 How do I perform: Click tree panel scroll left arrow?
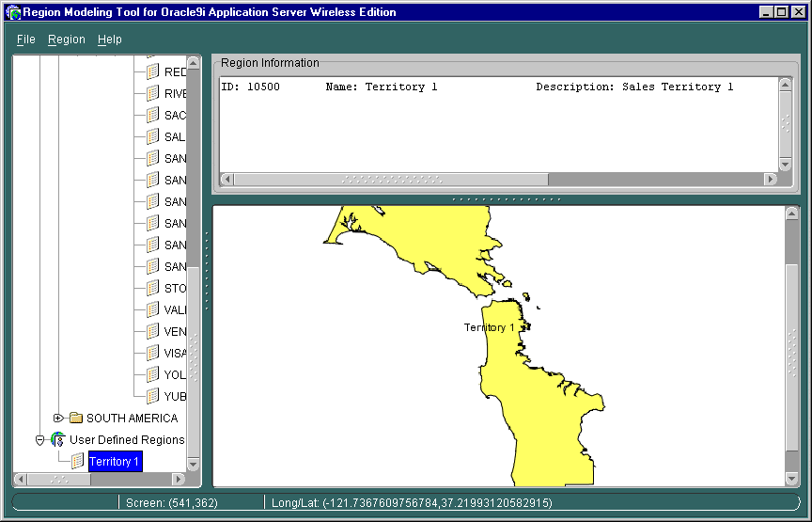pyautogui.click(x=20, y=479)
